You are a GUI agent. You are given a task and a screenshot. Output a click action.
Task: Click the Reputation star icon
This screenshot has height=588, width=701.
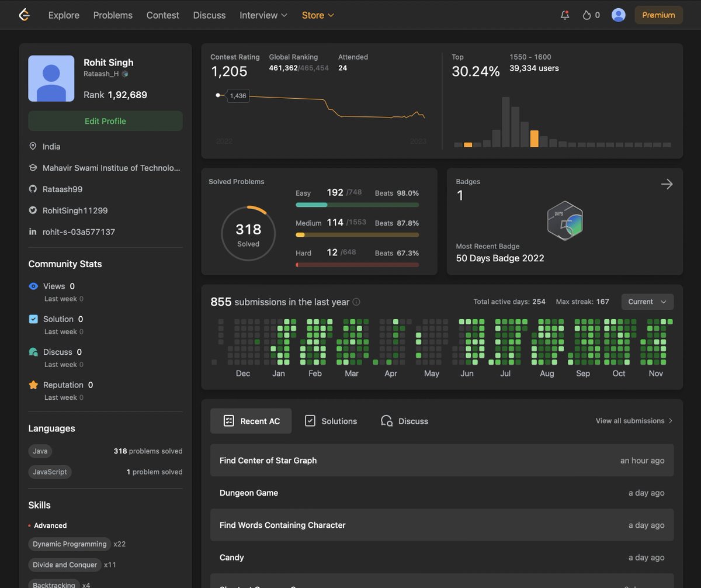[x=34, y=385]
